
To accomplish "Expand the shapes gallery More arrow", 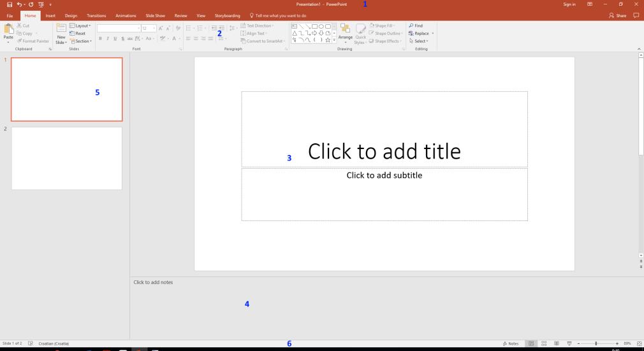I will click(x=334, y=40).
